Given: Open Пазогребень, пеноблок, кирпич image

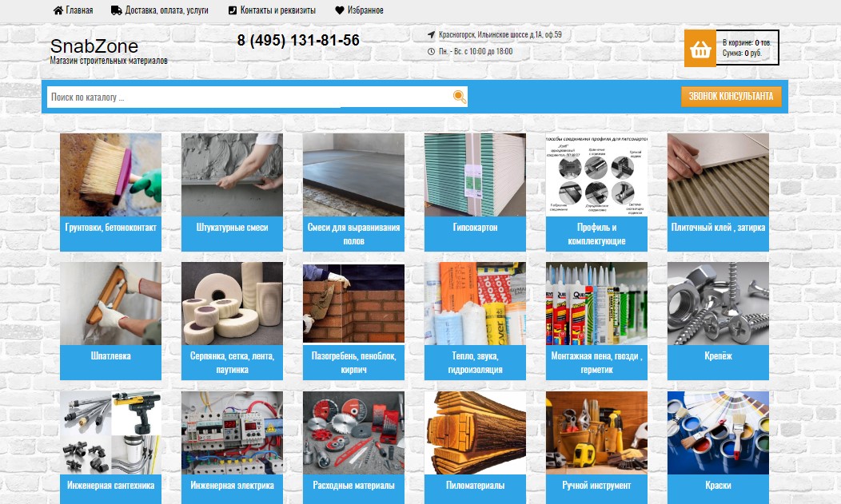Looking at the screenshot, I should pyautogui.click(x=353, y=304).
